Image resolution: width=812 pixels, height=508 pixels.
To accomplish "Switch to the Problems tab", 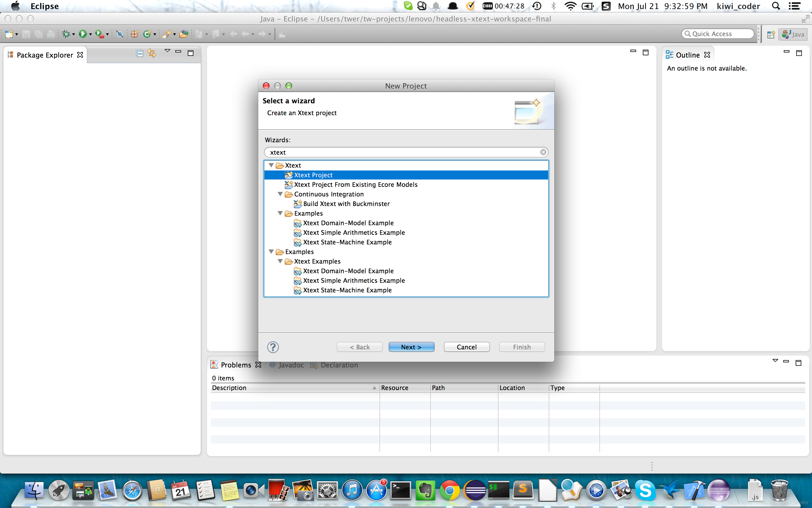I will [x=235, y=365].
